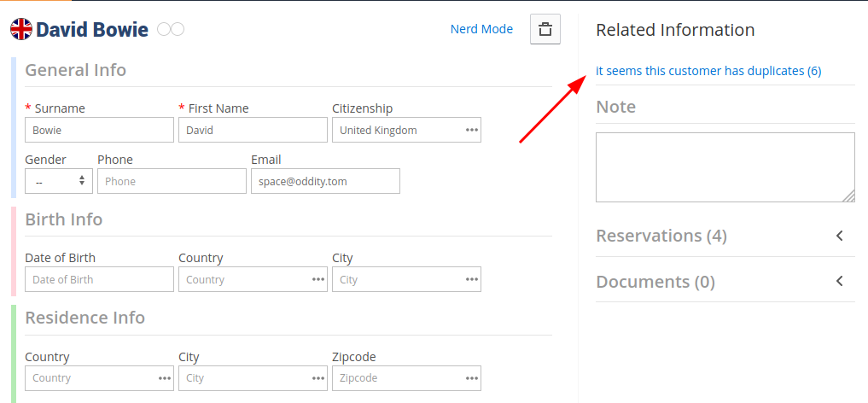Open the Gender dropdown
The width and height of the screenshot is (868, 403).
coord(59,181)
